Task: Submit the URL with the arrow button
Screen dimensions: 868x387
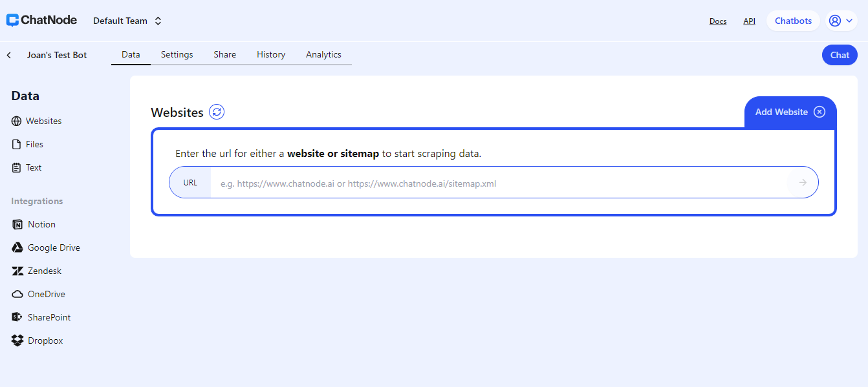Action: point(803,183)
